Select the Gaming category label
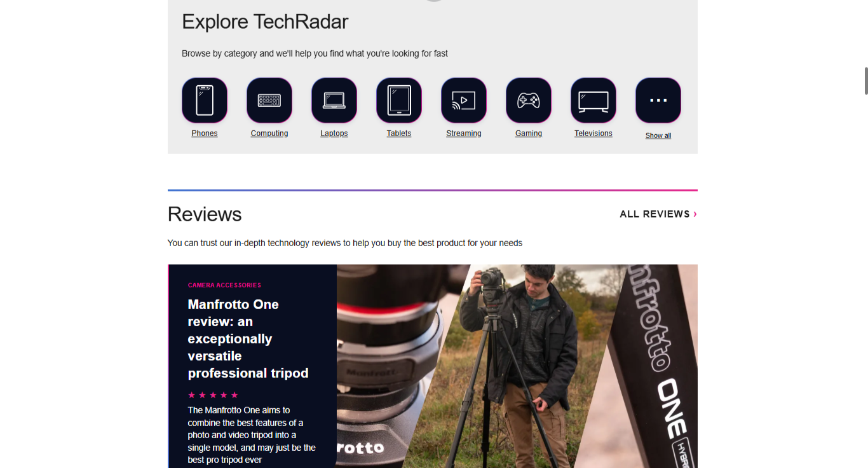The height and width of the screenshot is (468, 868). [529, 133]
